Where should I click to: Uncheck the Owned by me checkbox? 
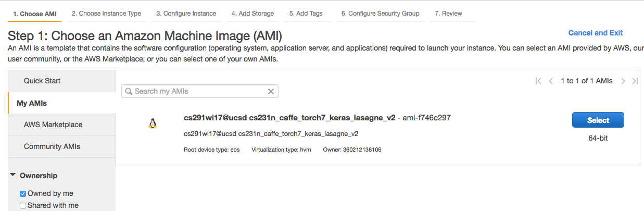pyautogui.click(x=23, y=194)
